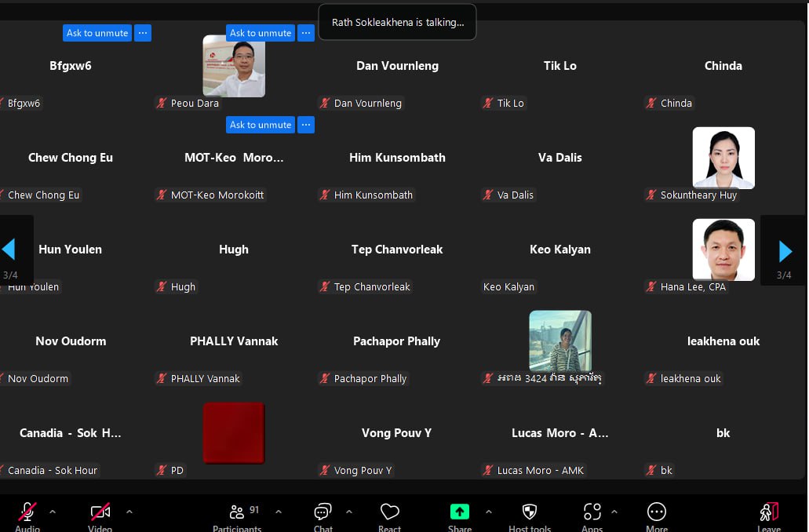Click the Leave meeting icon
Screen dimensions: 809x532
pyautogui.click(x=769, y=512)
